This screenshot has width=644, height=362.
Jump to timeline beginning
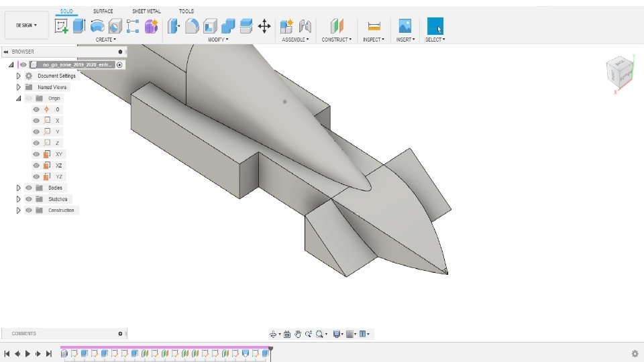click(7, 353)
